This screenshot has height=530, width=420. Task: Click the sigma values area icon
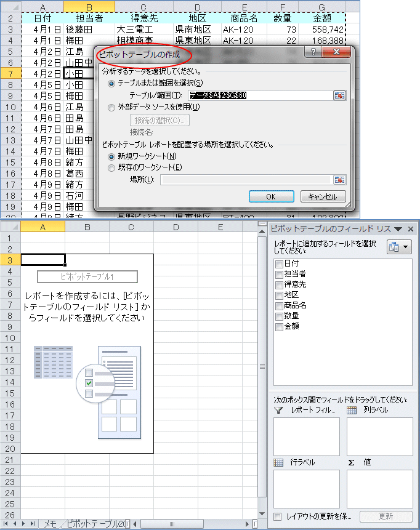tap(352, 462)
